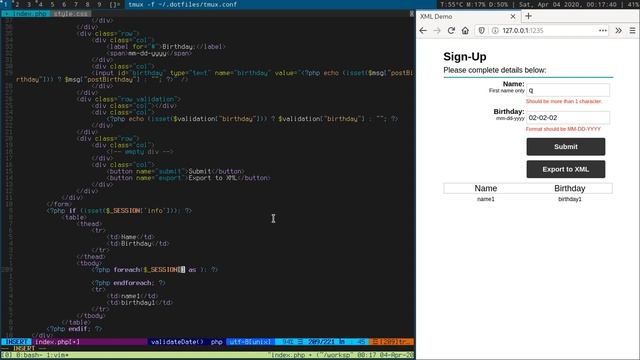Click the Sign-Up heading
Image resolution: width=640 pixels, height=360 pixels.
tap(465, 57)
